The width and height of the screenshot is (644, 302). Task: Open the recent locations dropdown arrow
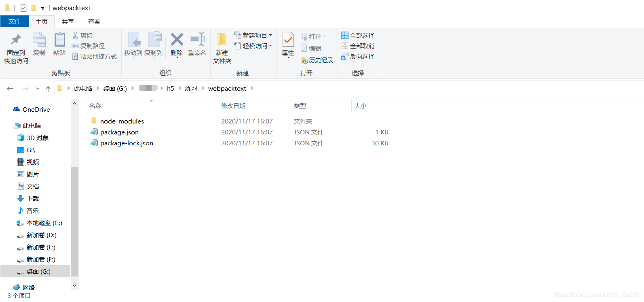click(38, 89)
